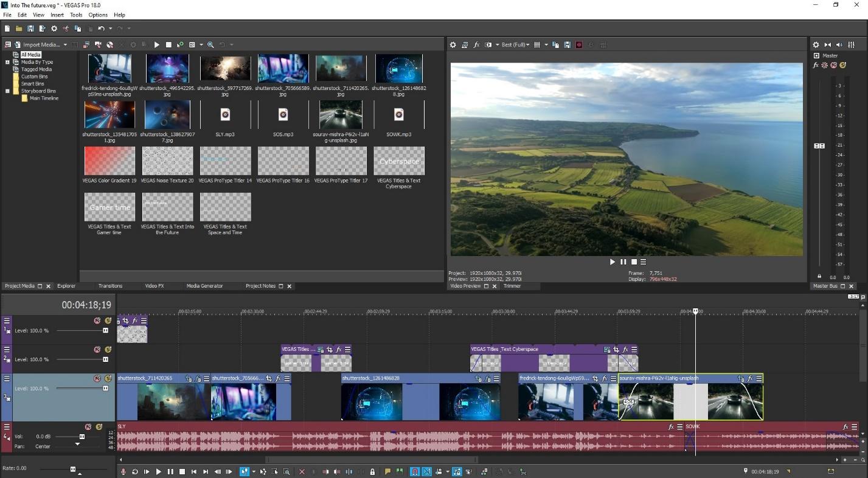Toggle split screen view in Video Preview
This screenshot has height=478, width=868.
point(488,44)
